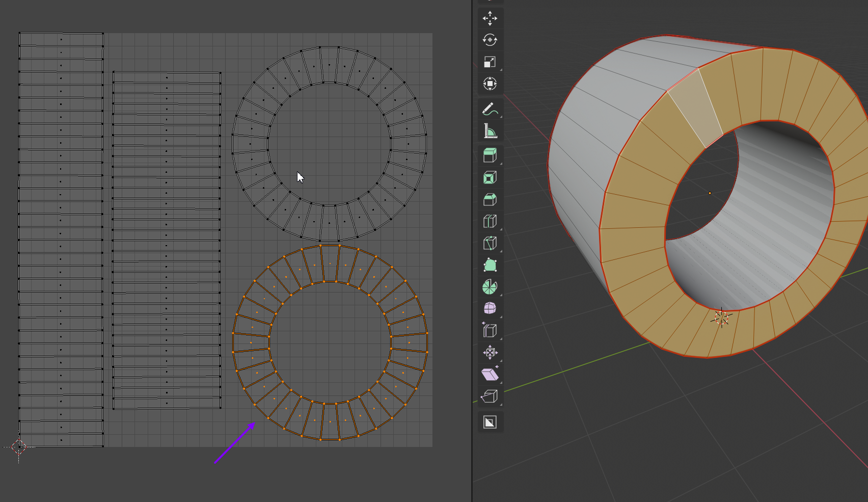The height and width of the screenshot is (502, 868).
Task: Select the Rotate tool
Action: coord(490,40)
